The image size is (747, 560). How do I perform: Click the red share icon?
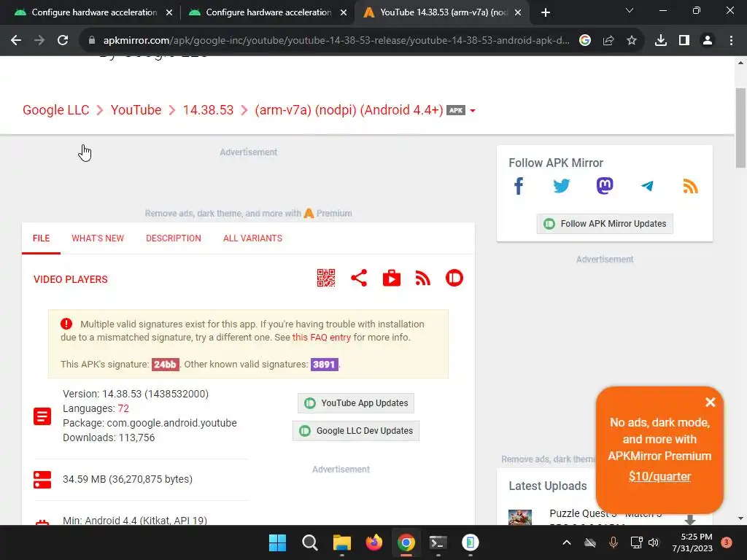pos(359,278)
